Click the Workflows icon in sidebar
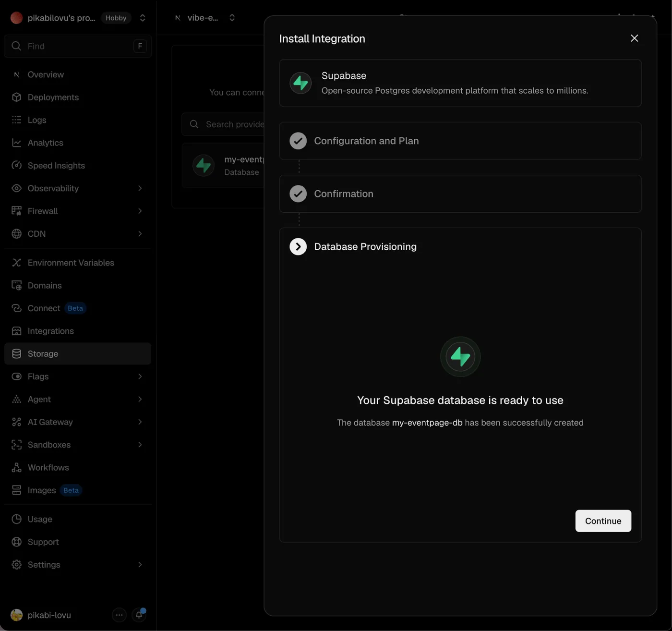The width and height of the screenshot is (672, 631). pyautogui.click(x=17, y=467)
